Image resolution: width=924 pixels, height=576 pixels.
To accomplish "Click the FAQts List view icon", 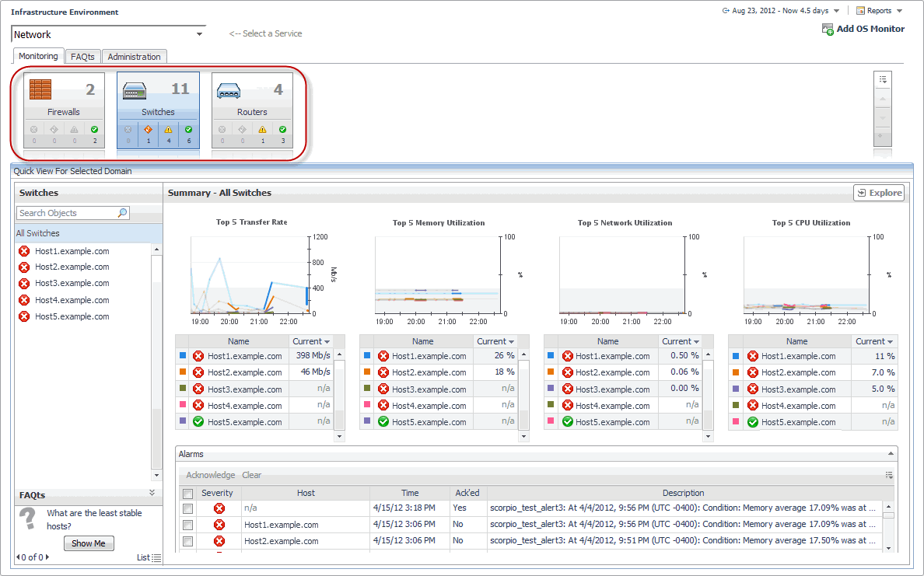I will (156, 557).
